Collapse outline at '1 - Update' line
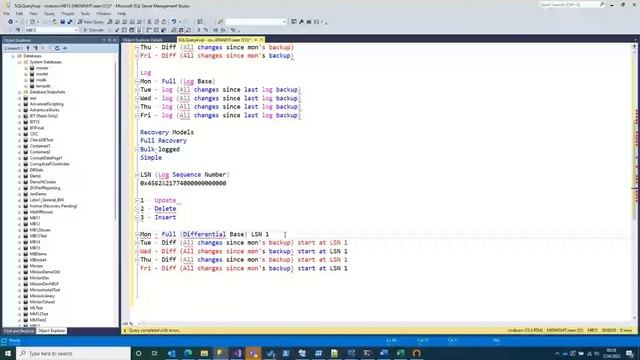The height and width of the screenshot is (360, 640). 137,200
